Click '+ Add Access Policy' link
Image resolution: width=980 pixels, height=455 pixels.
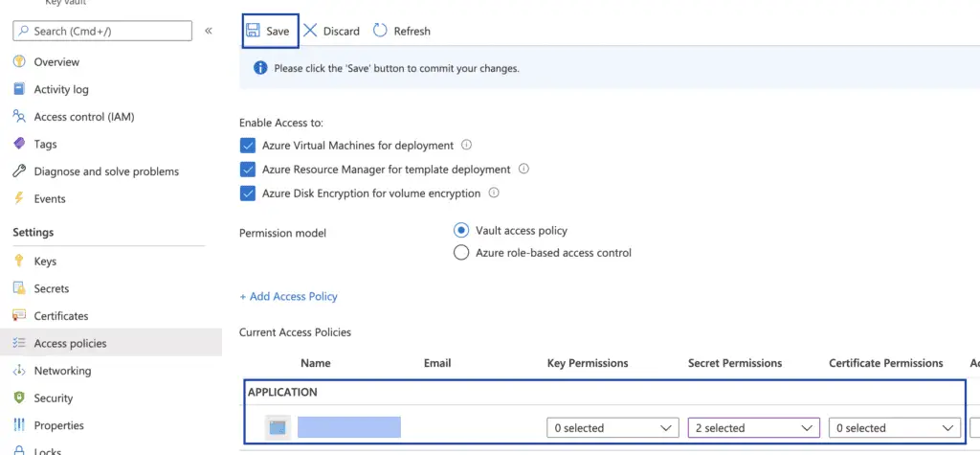288,296
